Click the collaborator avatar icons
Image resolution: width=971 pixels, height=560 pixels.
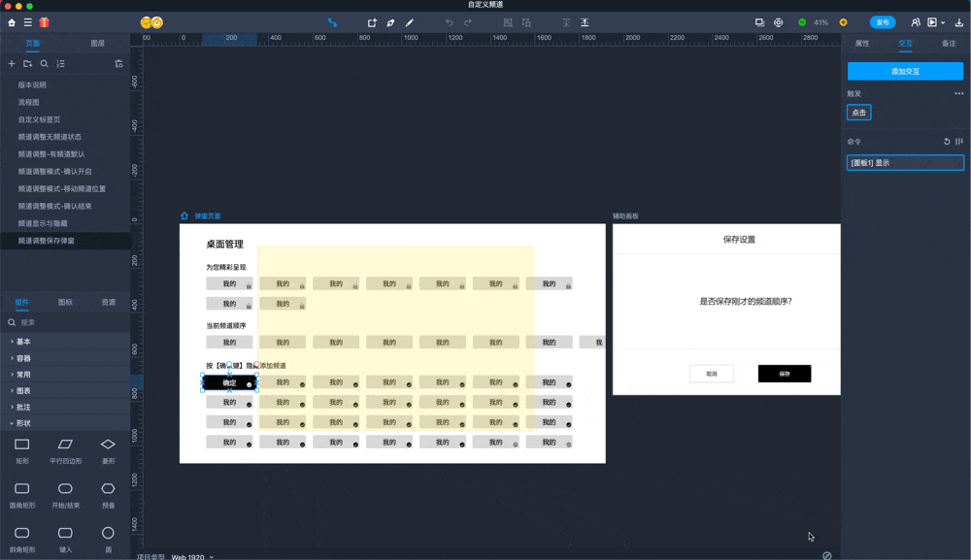[151, 22]
